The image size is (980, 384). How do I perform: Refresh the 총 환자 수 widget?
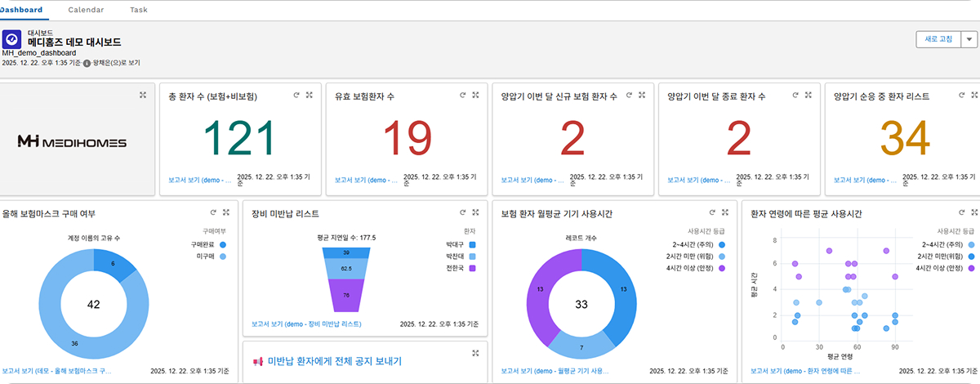[x=297, y=96]
